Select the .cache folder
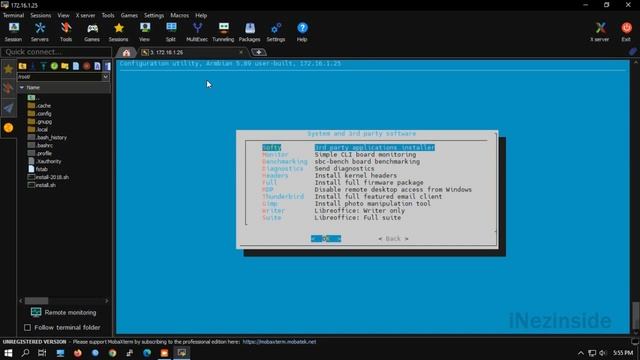This screenshot has height=360, width=640. pyautogui.click(x=39, y=106)
